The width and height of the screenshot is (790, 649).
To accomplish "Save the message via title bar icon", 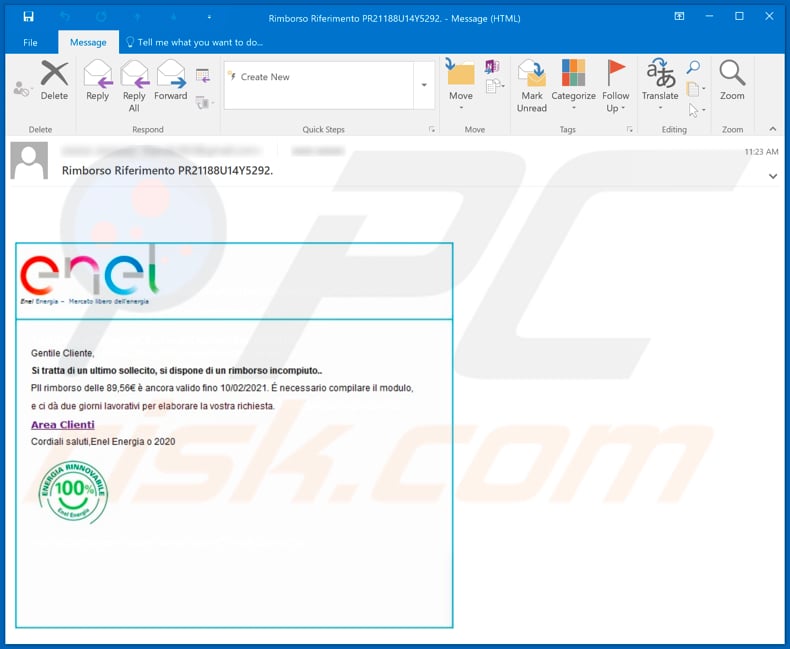I will [x=29, y=17].
